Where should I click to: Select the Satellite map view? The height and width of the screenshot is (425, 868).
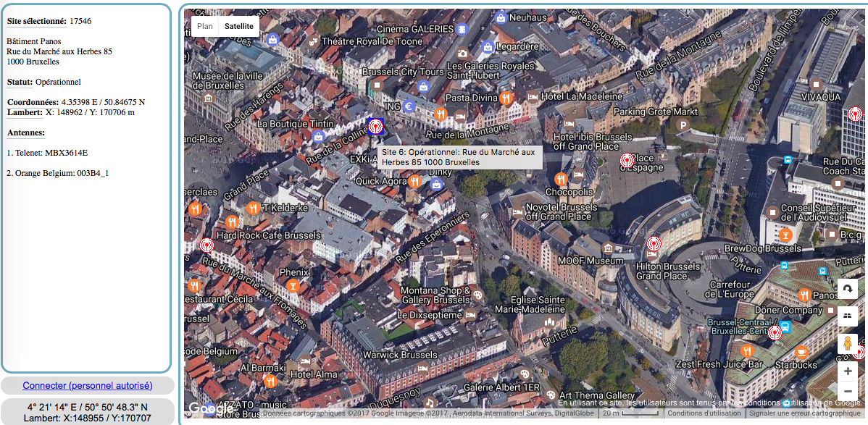[x=239, y=26]
